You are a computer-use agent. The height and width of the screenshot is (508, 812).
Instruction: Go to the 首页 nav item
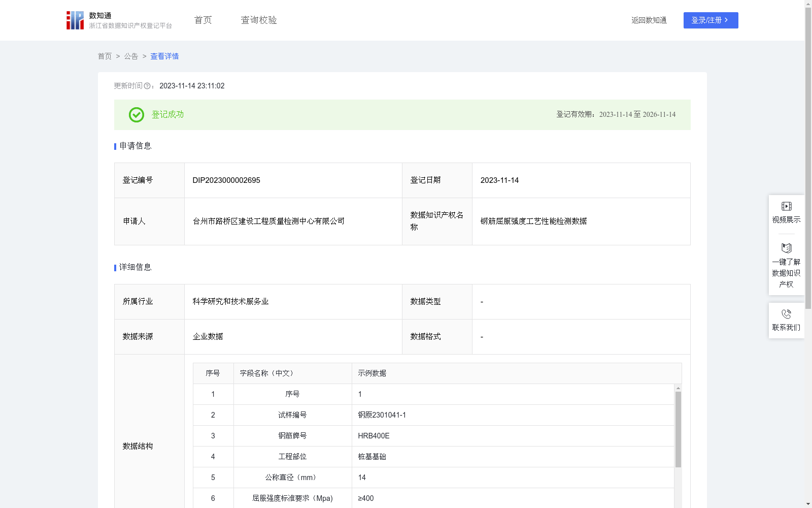click(203, 20)
